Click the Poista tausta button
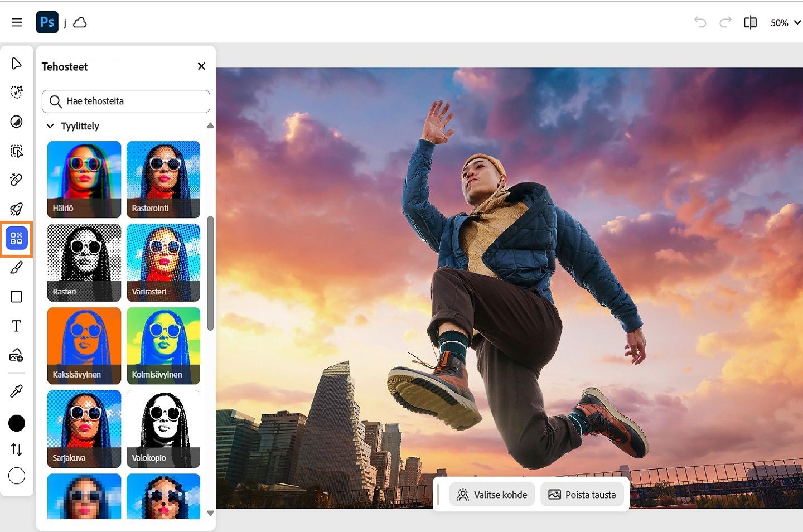Image resolution: width=803 pixels, height=532 pixels. pyautogui.click(x=582, y=495)
